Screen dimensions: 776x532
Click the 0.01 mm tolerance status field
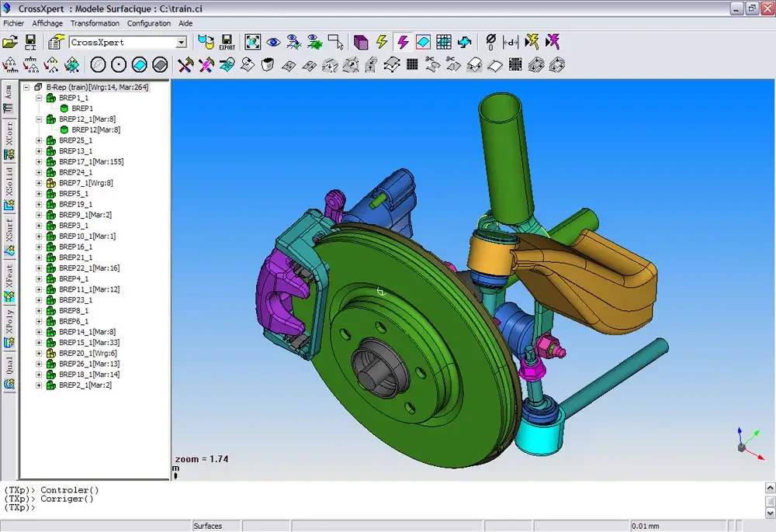point(678,526)
